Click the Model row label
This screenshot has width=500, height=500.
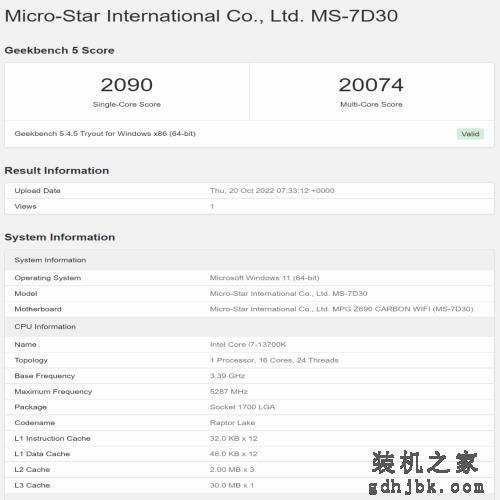click(x=26, y=293)
